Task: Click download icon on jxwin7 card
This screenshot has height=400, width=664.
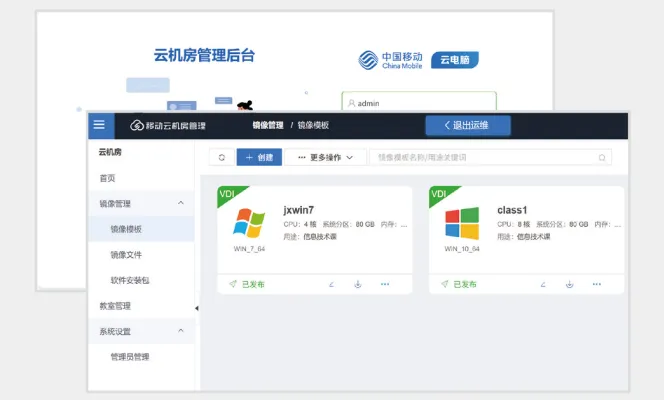Action: (x=357, y=284)
